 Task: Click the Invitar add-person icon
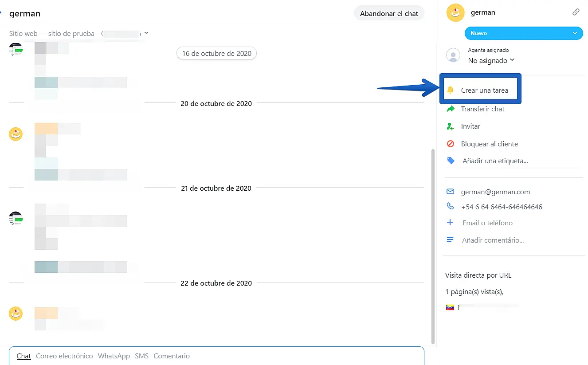tap(451, 126)
